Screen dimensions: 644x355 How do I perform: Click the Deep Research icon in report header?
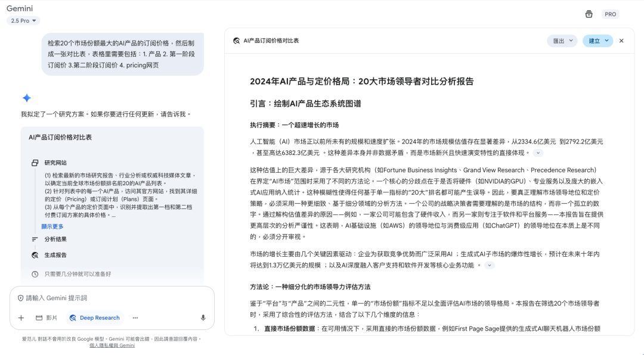(x=236, y=41)
